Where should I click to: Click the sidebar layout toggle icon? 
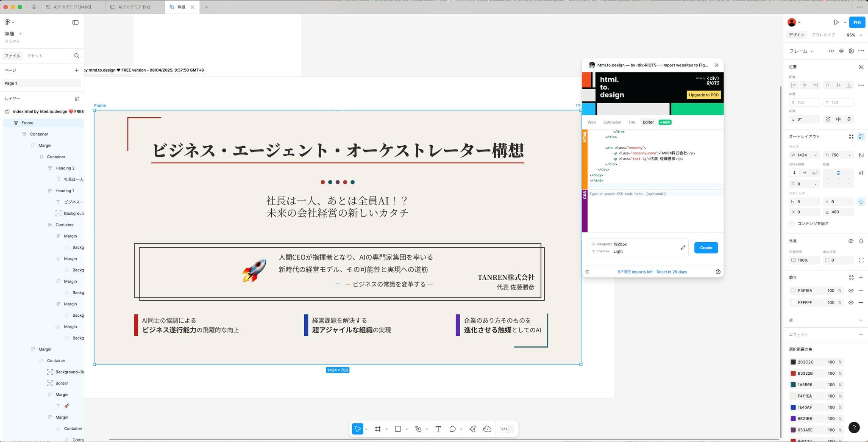tap(75, 22)
